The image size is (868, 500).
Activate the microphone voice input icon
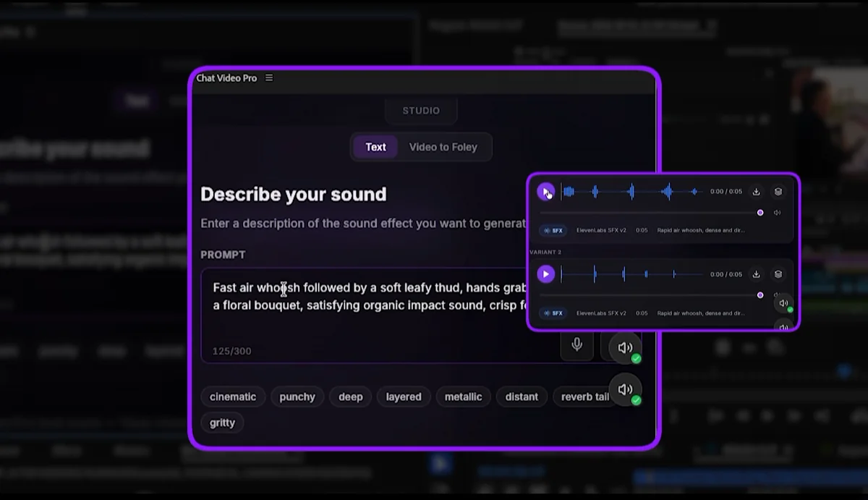576,345
